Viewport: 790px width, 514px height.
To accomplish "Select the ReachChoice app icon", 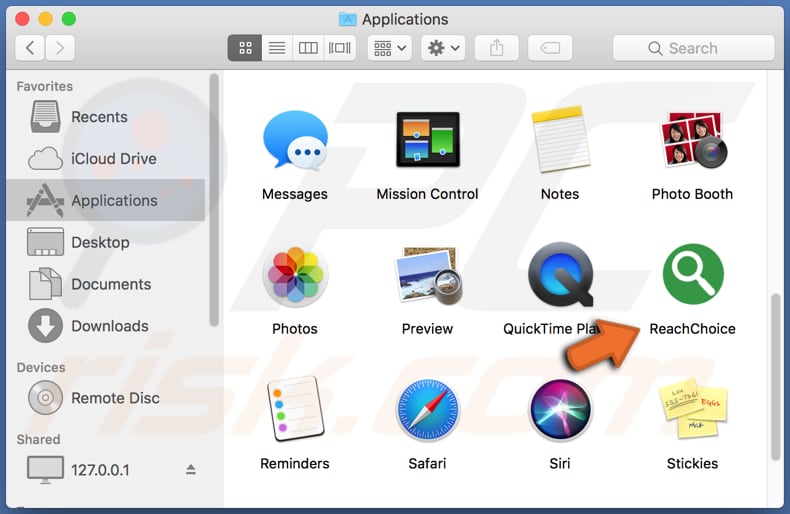I will tap(693, 274).
